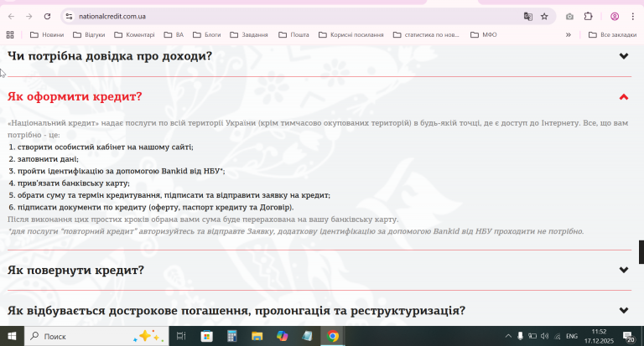
Task: Open File Explorer from the taskbar
Action: (257, 336)
